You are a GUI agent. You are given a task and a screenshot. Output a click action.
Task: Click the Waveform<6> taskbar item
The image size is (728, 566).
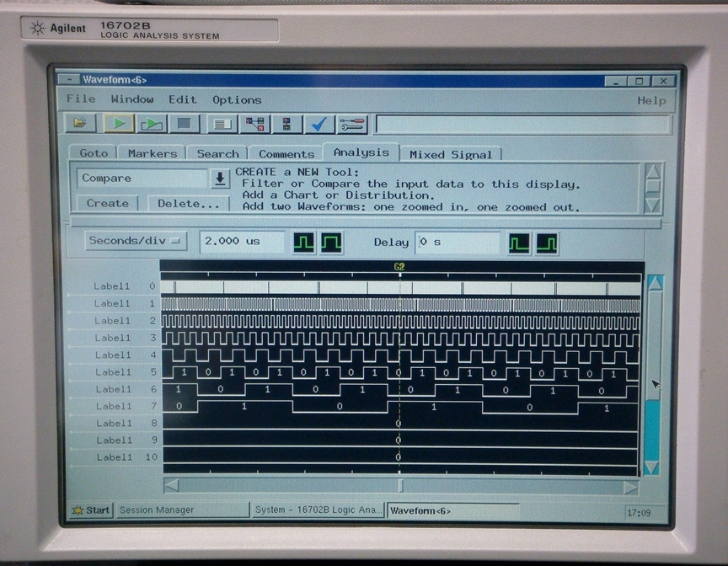pyautogui.click(x=453, y=510)
